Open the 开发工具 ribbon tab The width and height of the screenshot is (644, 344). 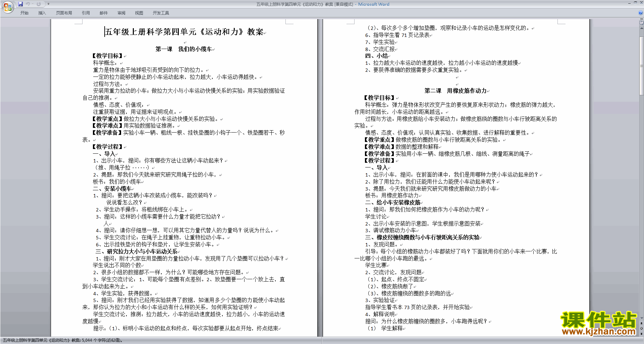[161, 13]
